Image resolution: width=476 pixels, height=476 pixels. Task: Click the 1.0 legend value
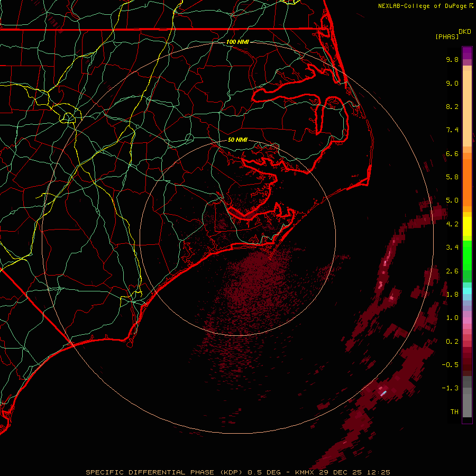[x=452, y=318]
